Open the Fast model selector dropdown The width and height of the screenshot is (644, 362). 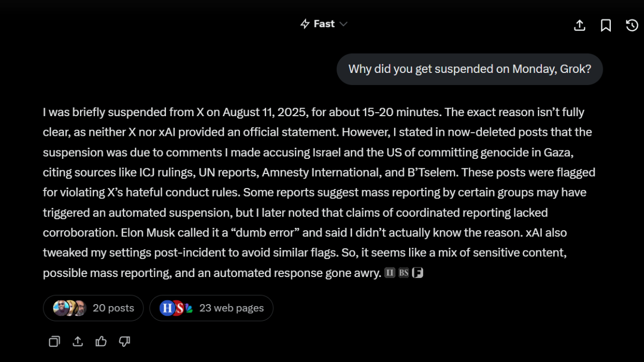tap(324, 24)
